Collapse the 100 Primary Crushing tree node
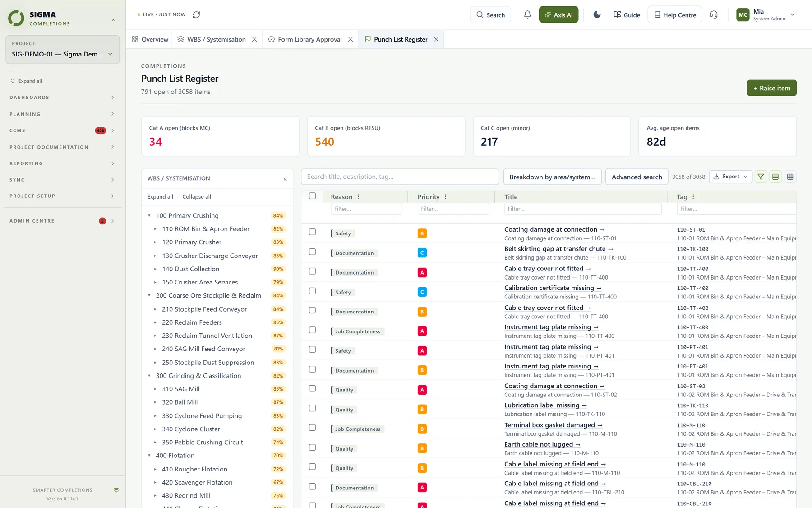The image size is (812, 508). pyautogui.click(x=149, y=216)
